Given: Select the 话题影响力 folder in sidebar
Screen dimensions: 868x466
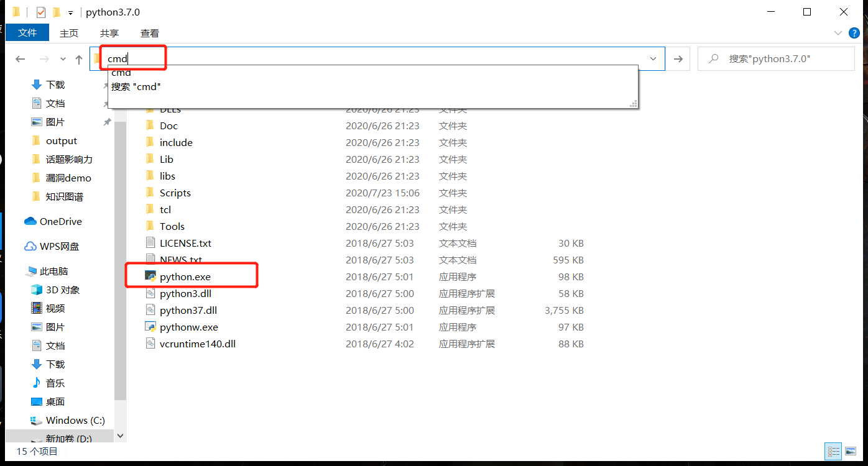Looking at the screenshot, I should (69, 159).
